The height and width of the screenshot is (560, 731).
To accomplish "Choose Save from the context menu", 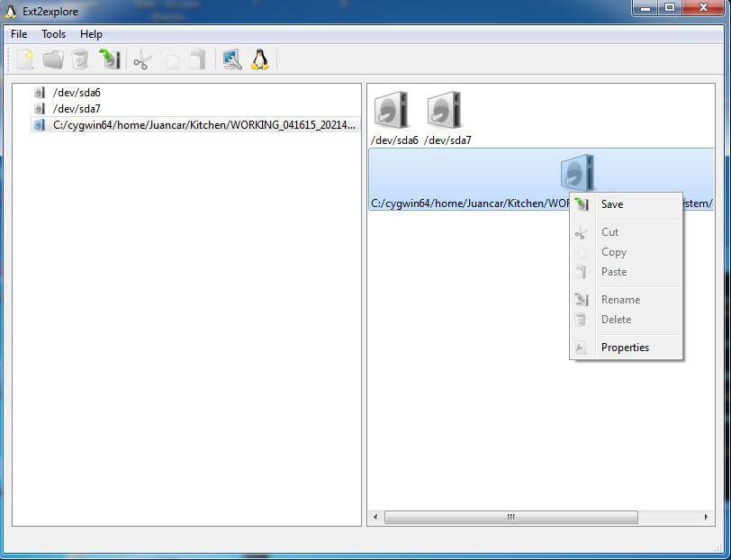I will click(x=626, y=204).
